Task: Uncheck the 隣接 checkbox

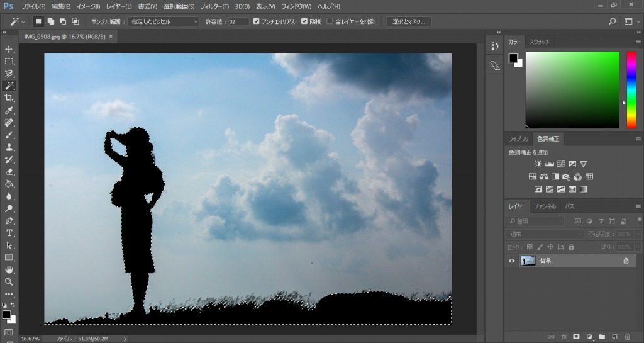Action: (305, 21)
